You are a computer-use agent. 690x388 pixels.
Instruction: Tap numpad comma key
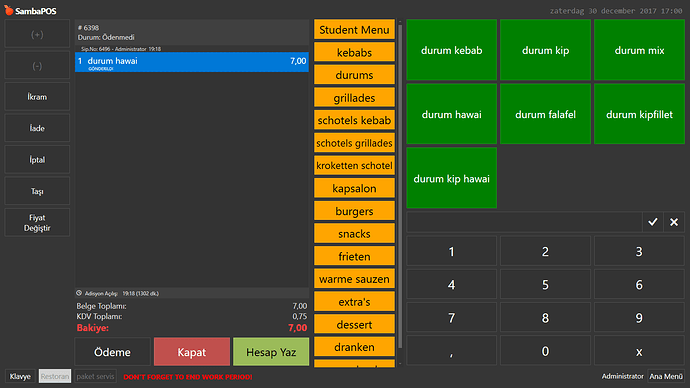pyautogui.click(x=451, y=351)
